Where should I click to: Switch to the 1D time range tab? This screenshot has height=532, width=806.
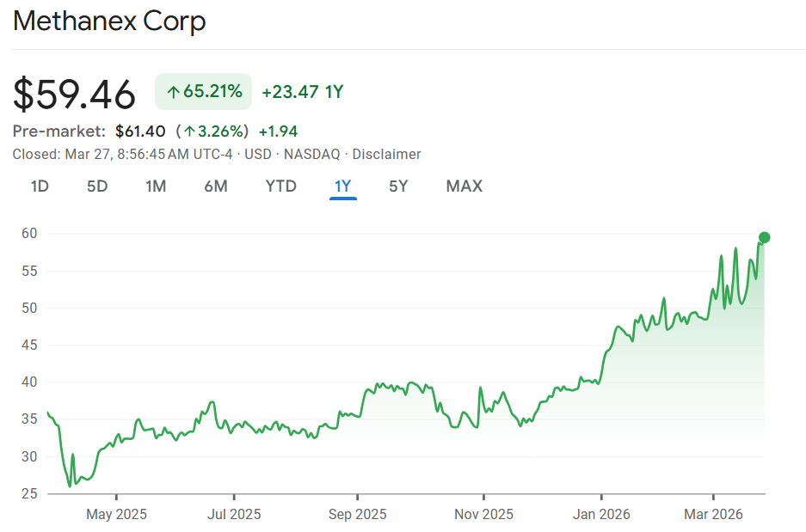[40, 186]
